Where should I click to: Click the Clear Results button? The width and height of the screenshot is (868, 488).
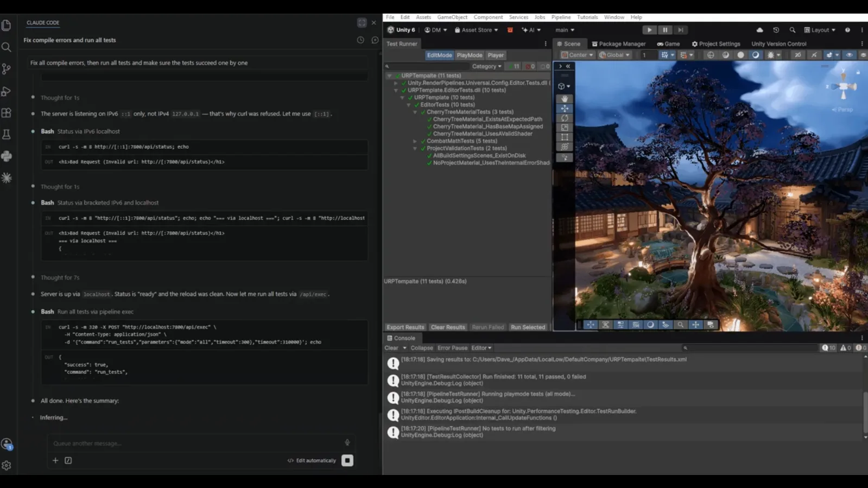tap(448, 327)
